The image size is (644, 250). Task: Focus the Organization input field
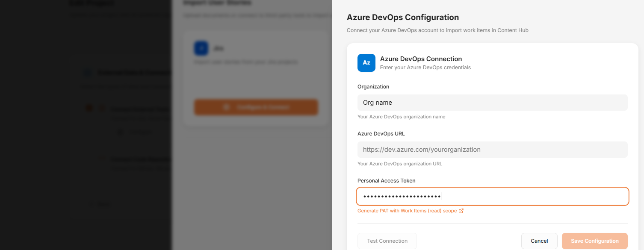(x=492, y=103)
